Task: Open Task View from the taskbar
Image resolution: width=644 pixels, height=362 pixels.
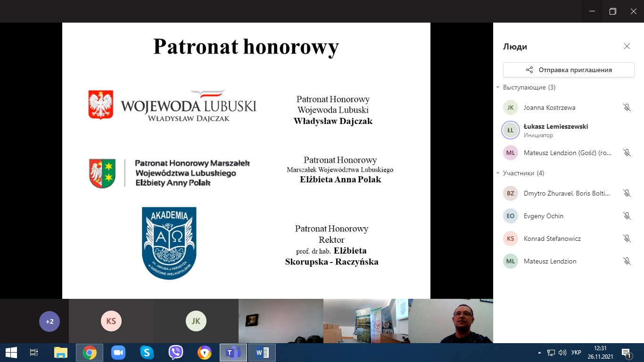Action: [x=34, y=353]
